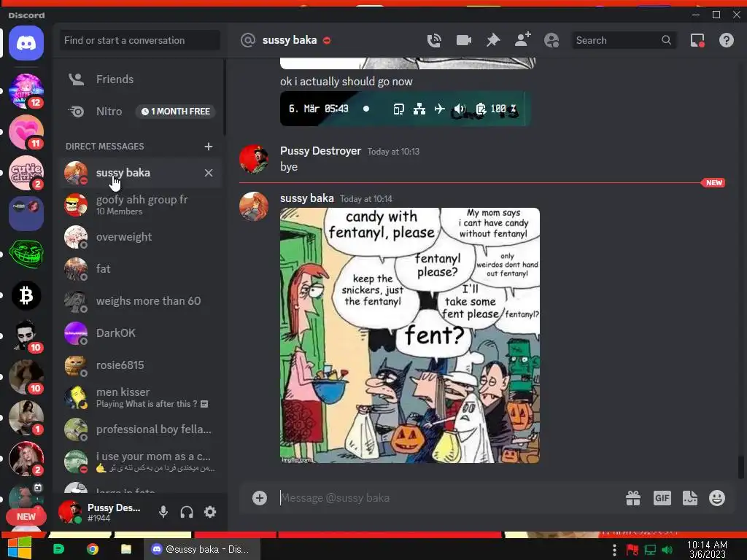
Task: Open Discord help
Action: [x=727, y=41]
